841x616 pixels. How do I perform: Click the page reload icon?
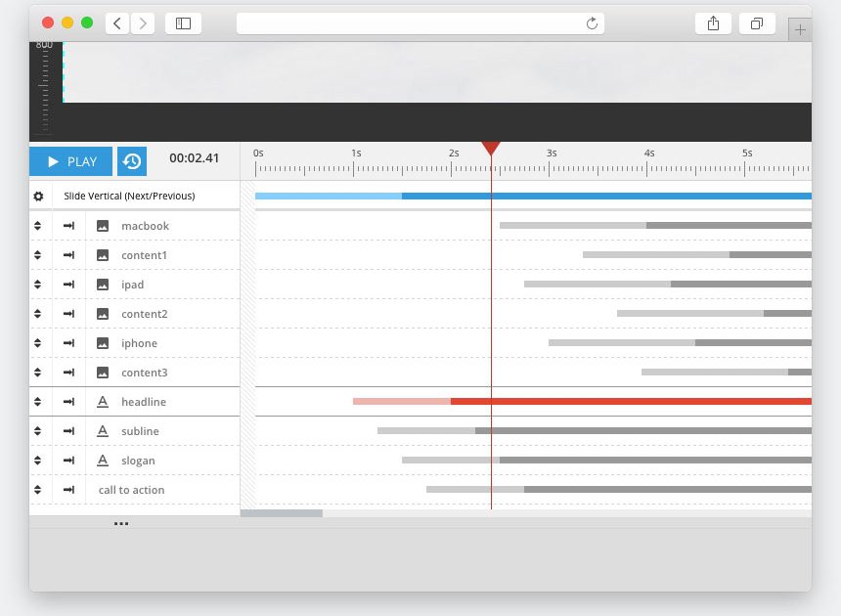coord(592,23)
